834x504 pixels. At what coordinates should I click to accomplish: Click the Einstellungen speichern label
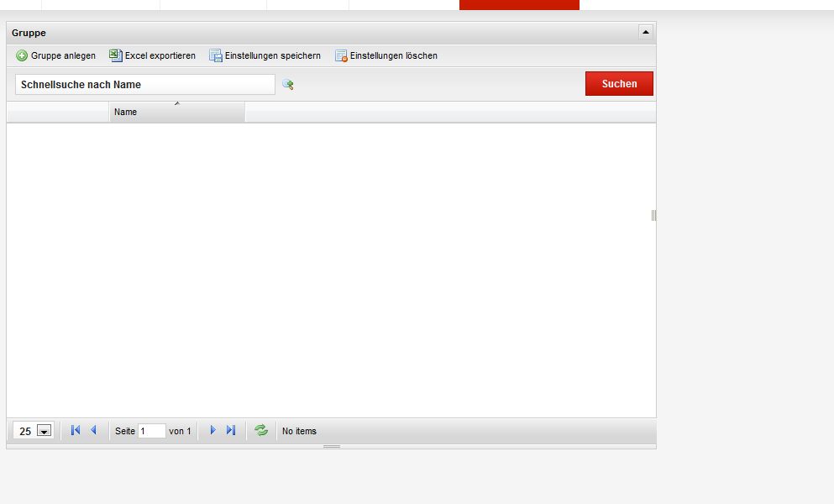coord(273,55)
